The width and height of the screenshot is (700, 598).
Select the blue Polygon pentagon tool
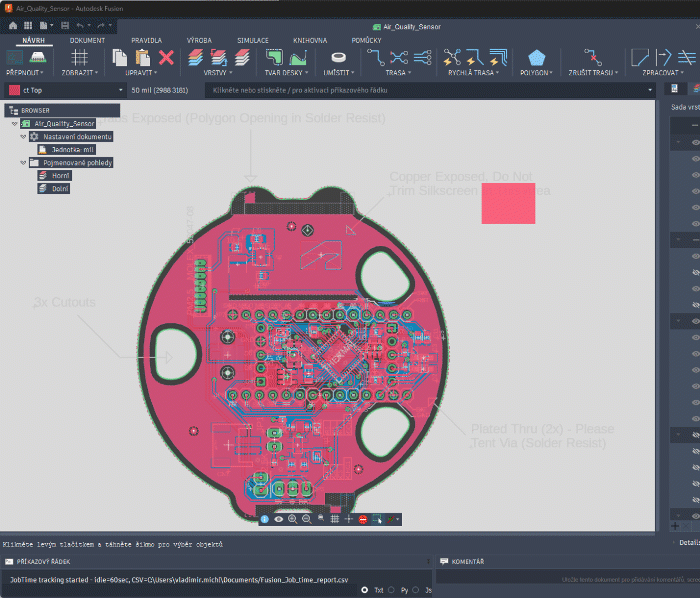[536, 58]
